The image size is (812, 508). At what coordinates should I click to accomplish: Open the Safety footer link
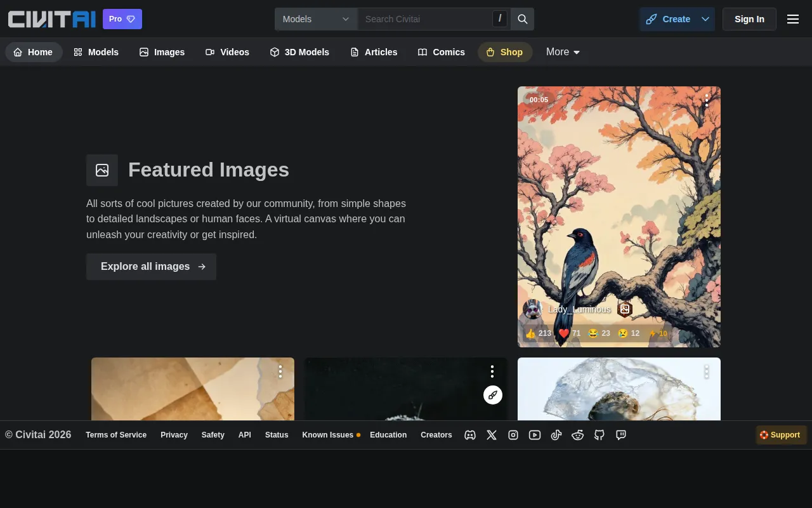pos(213,435)
